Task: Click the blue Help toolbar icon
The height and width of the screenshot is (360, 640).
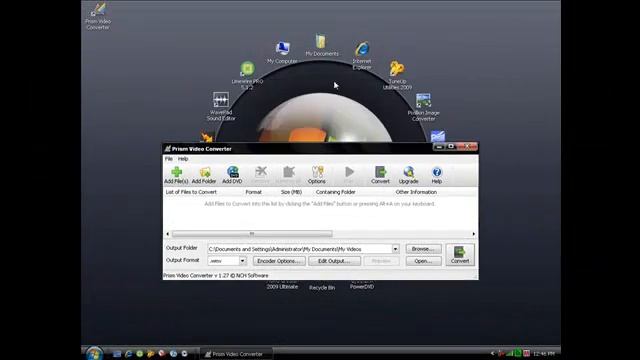Action: pos(437,175)
